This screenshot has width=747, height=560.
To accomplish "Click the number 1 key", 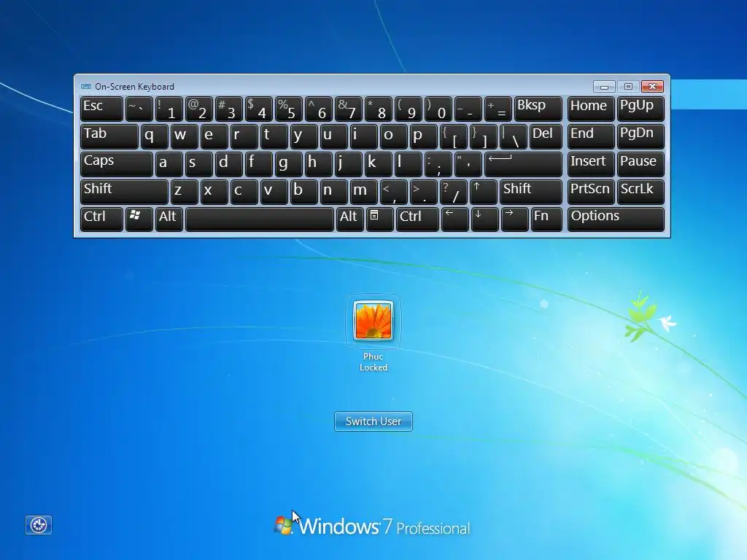I will 169,109.
